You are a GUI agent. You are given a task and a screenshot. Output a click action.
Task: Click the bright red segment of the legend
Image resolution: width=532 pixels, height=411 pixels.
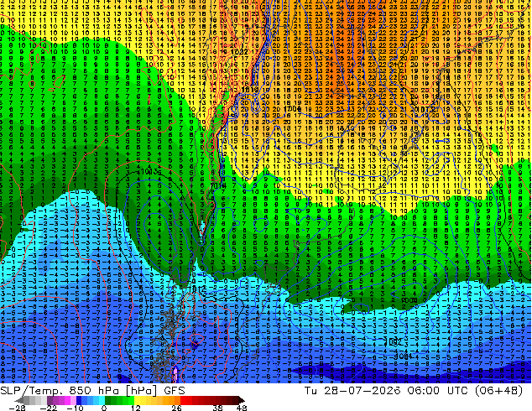183,400
